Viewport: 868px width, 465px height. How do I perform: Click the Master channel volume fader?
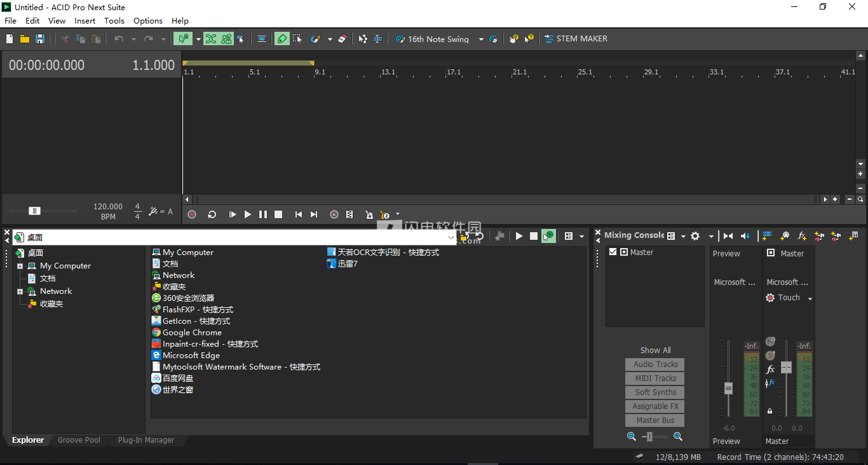pos(787,368)
